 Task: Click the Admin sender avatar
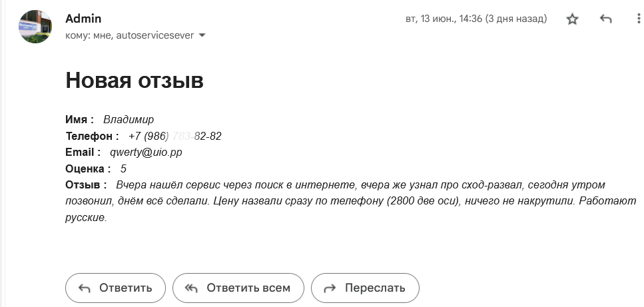(35, 26)
